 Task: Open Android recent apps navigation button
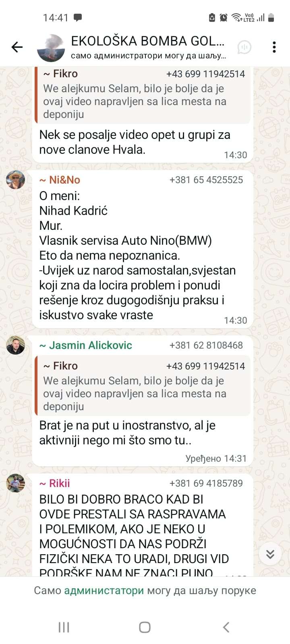tap(64, 627)
